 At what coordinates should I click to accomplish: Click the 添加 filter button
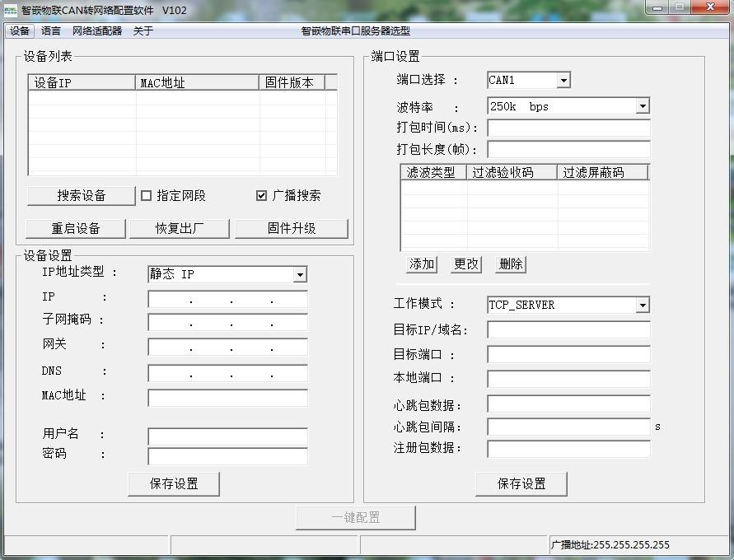coord(422,264)
